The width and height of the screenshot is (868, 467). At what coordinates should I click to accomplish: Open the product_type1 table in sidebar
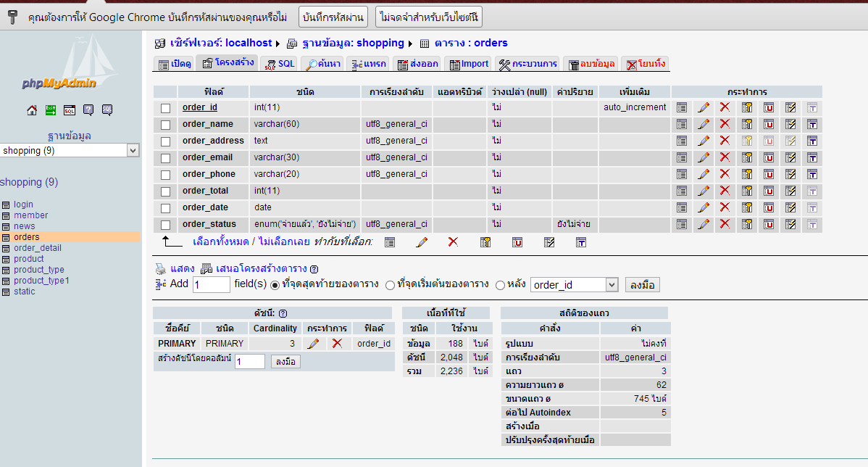pyautogui.click(x=41, y=281)
